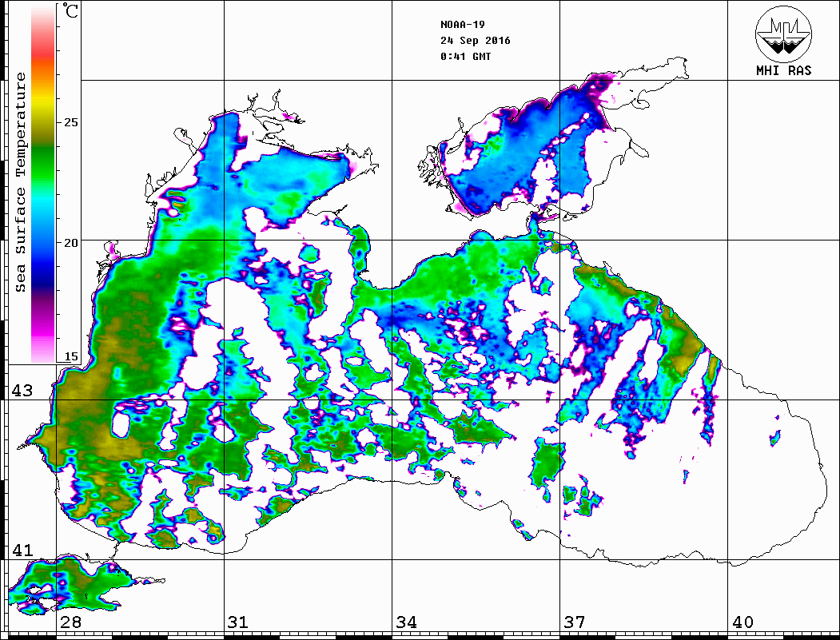Click the temperature color bar legend

(x=43, y=183)
